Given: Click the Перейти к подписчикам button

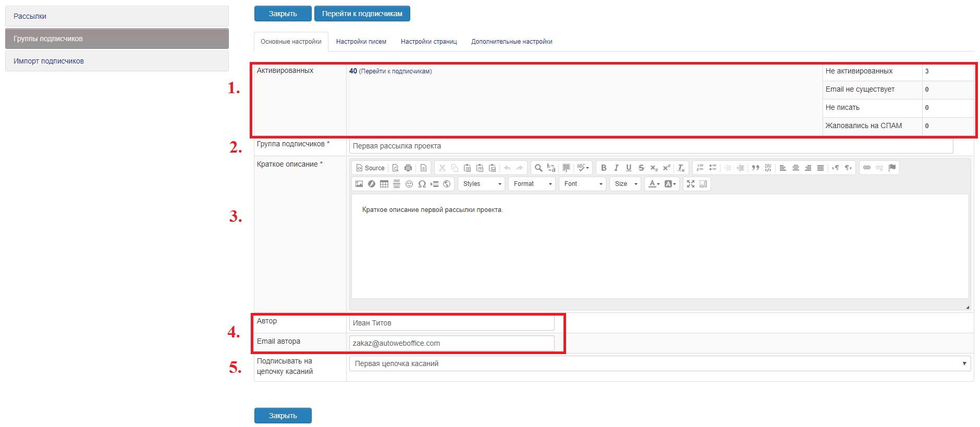Looking at the screenshot, I should 362,14.
